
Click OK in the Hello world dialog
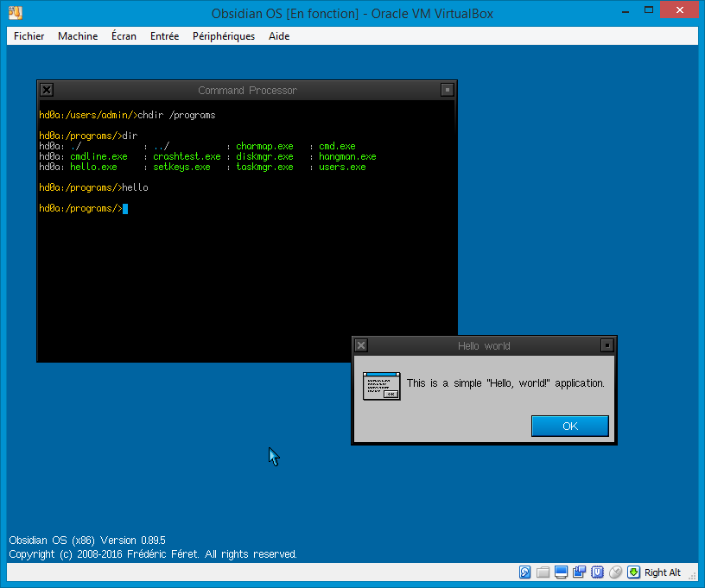click(569, 426)
